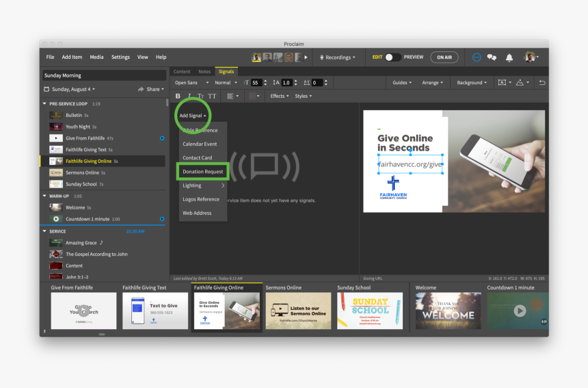Open the Sunday School slide thumbnail
Viewport: 588px width, 388px height.
point(370,311)
